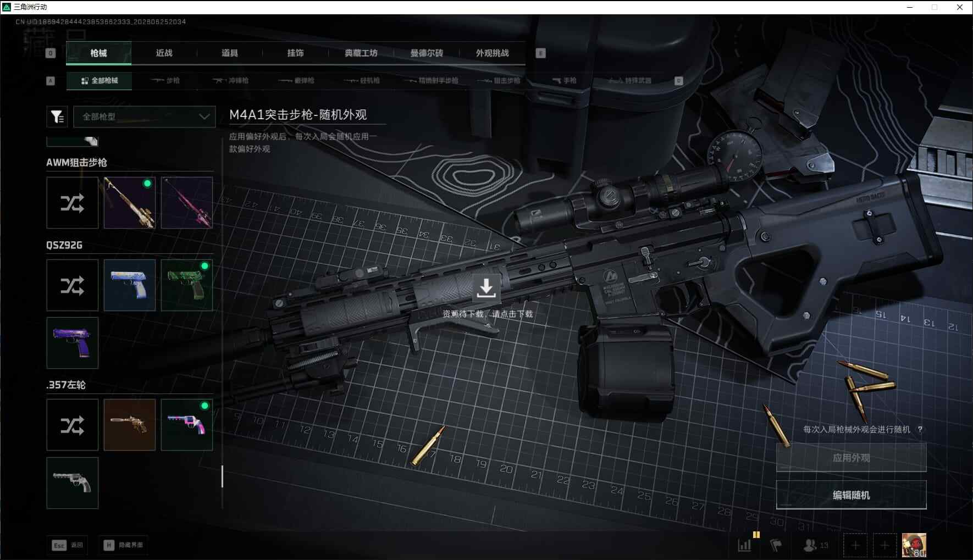The image size is (973, 560).
Task: Click the Esc 返回 button
Action: point(68,545)
